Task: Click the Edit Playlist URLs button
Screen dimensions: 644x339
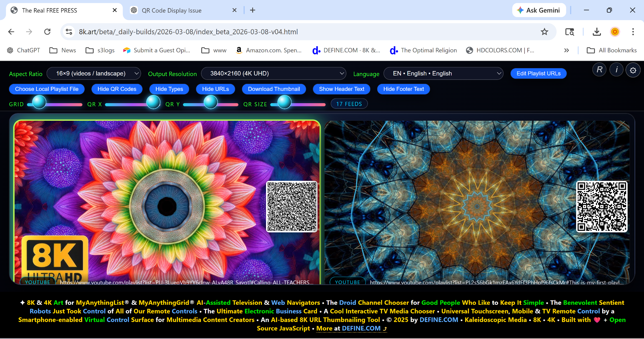Action: tap(538, 74)
